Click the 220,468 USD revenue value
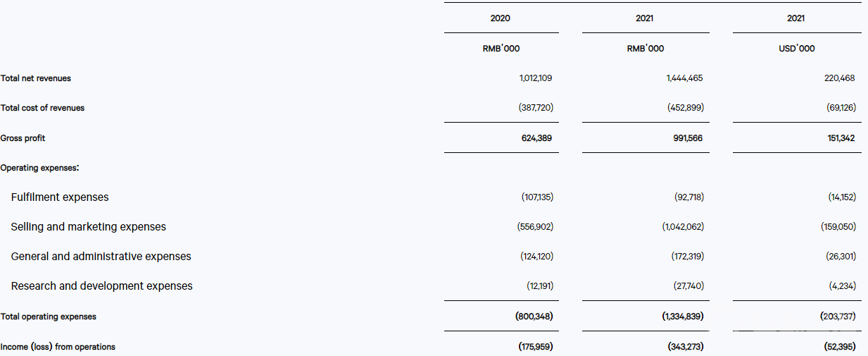This screenshot has height=356, width=868. click(x=839, y=78)
